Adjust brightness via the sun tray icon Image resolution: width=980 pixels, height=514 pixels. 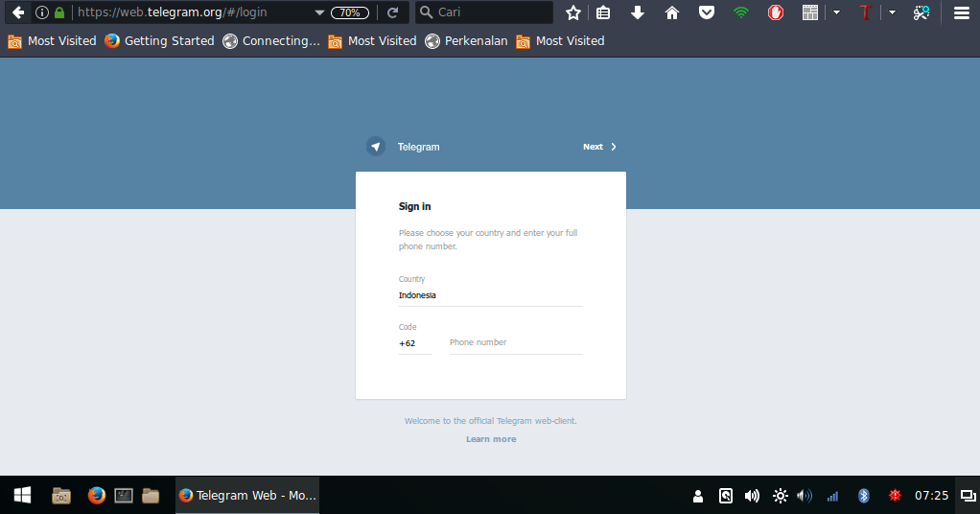point(780,496)
